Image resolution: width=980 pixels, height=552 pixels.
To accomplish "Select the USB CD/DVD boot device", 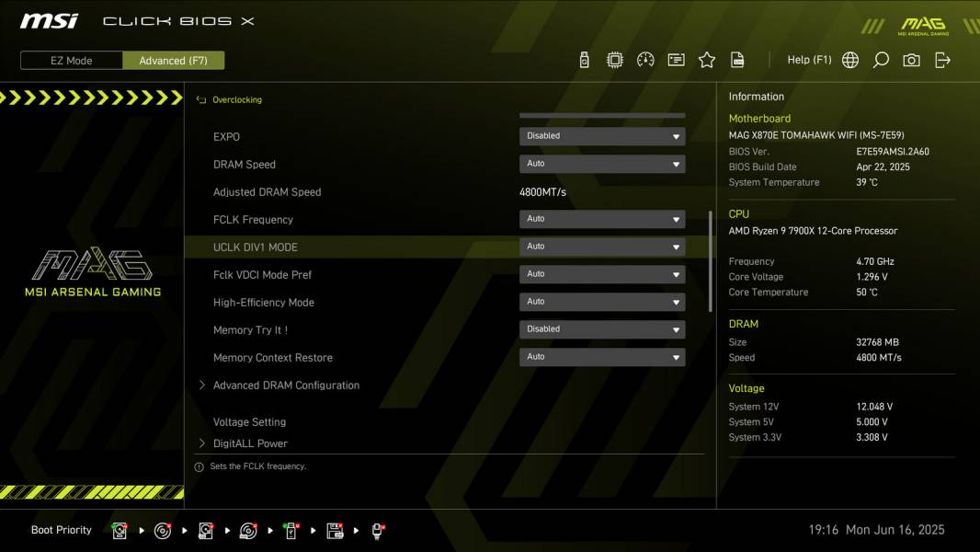I will coord(248,531).
